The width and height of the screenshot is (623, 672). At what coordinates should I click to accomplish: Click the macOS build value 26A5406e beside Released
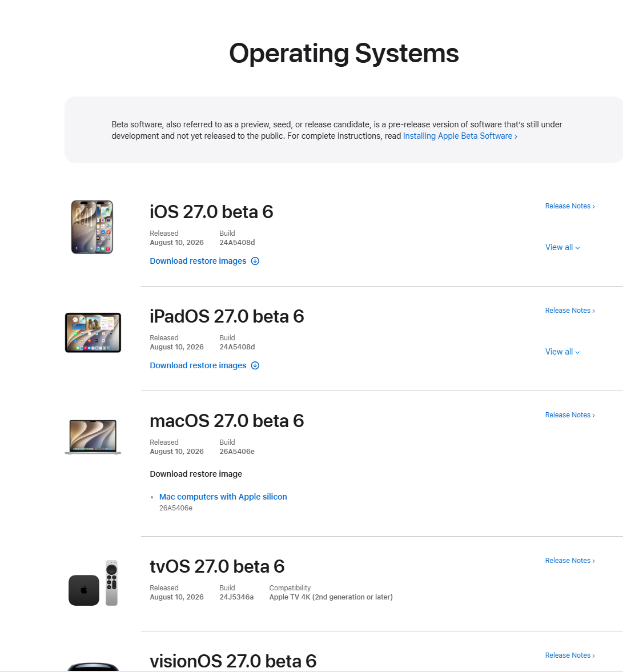coord(237,452)
